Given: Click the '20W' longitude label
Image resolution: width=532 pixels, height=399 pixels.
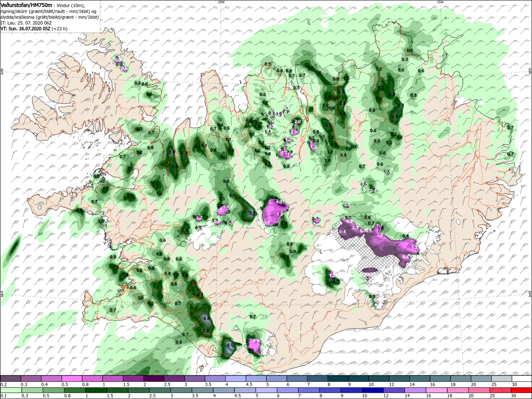Looking at the screenshot, I should point(221,2).
